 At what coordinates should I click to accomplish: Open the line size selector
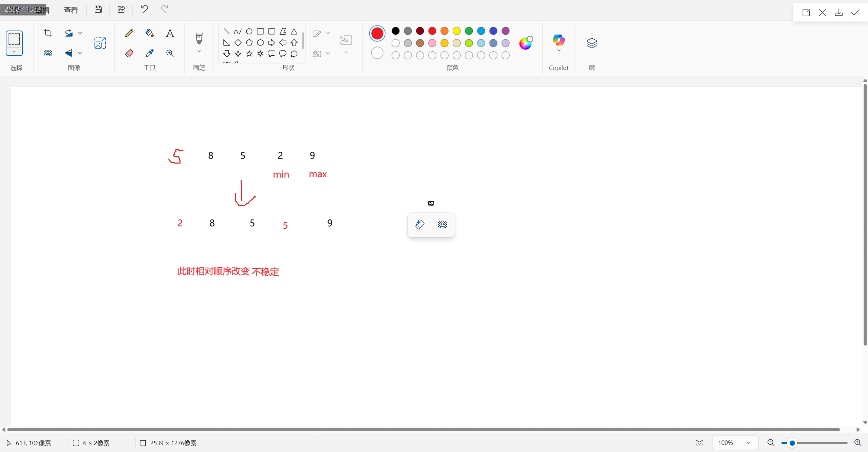click(x=346, y=43)
